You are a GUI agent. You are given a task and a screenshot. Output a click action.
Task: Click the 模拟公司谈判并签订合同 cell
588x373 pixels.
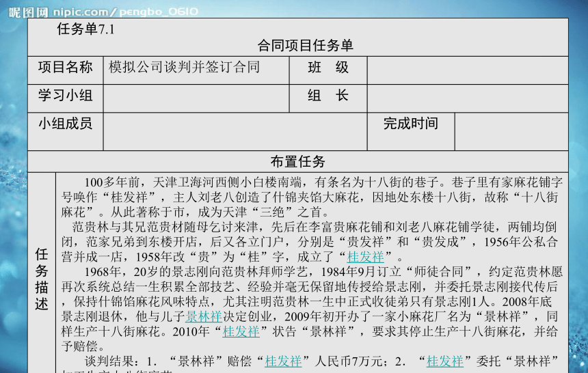click(x=196, y=70)
